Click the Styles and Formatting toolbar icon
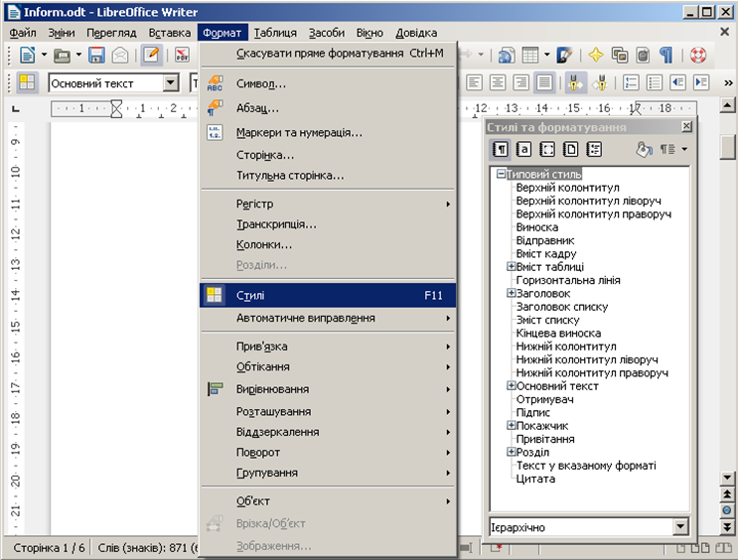The width and height of the screenshot is (738, 560). pyautogui.click(x=27, y=82)
